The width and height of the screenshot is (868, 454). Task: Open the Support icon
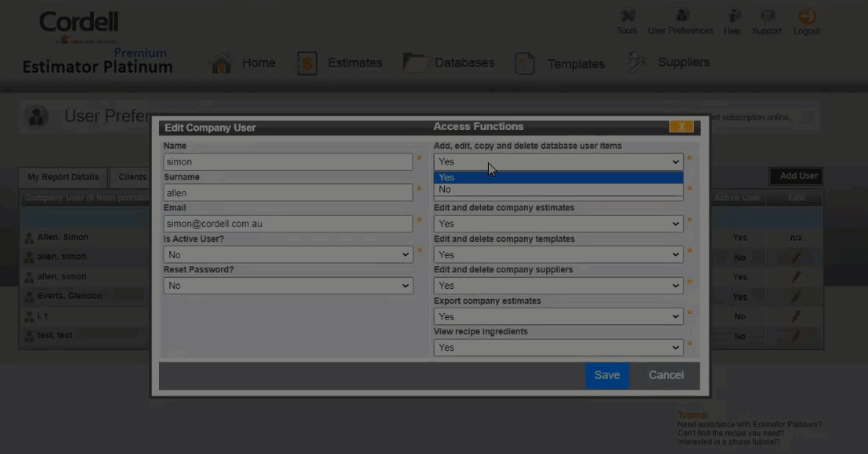pos(768,16)
